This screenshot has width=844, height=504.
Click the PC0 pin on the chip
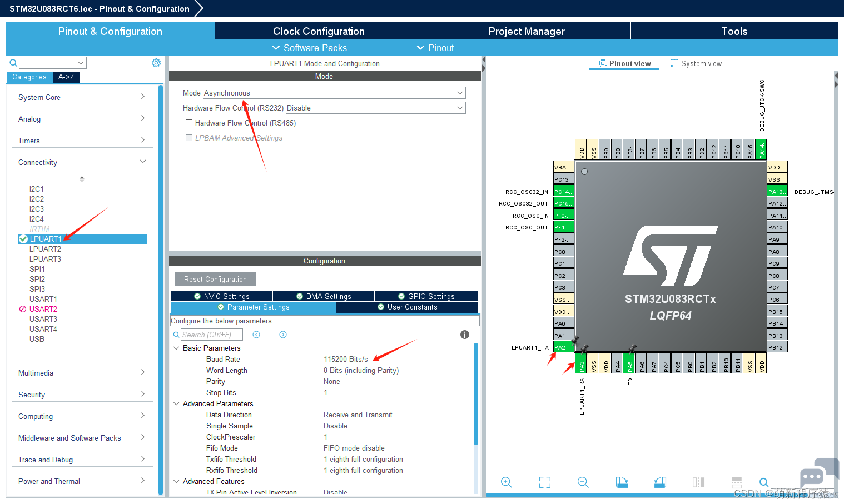[x=563, y=252]
